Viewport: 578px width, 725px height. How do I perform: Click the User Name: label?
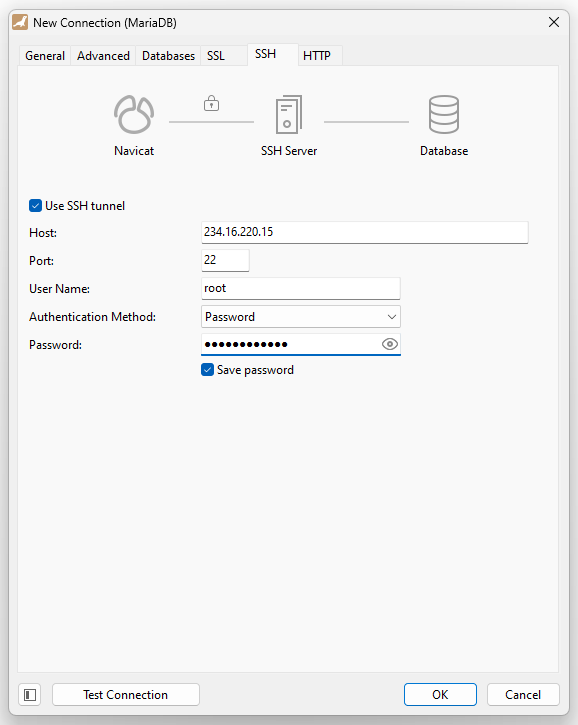pos(59,289)
